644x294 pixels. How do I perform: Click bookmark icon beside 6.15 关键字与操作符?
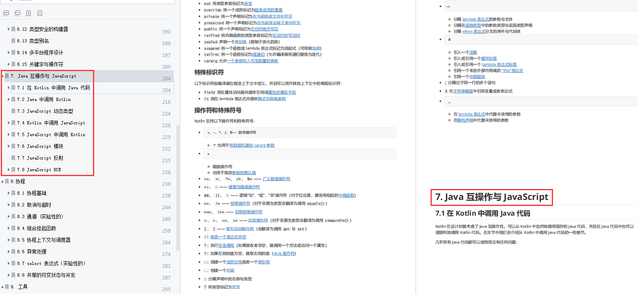tap(13, 64)
